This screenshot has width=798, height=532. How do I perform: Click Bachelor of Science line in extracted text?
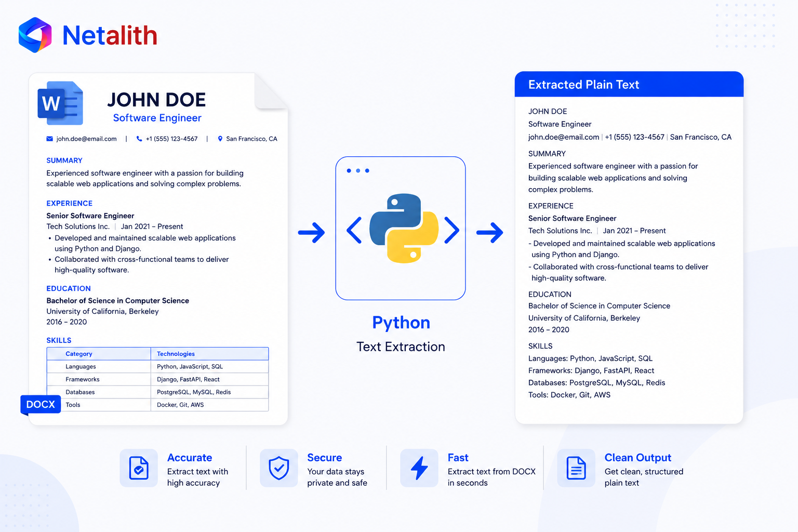pos(599,306)
